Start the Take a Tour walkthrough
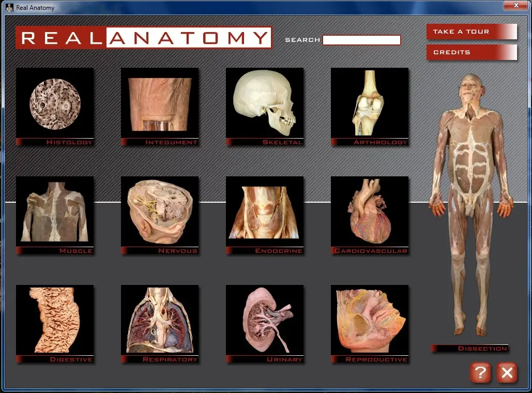Viewport: 532px width, 393px height. click(x=472, y=32)
